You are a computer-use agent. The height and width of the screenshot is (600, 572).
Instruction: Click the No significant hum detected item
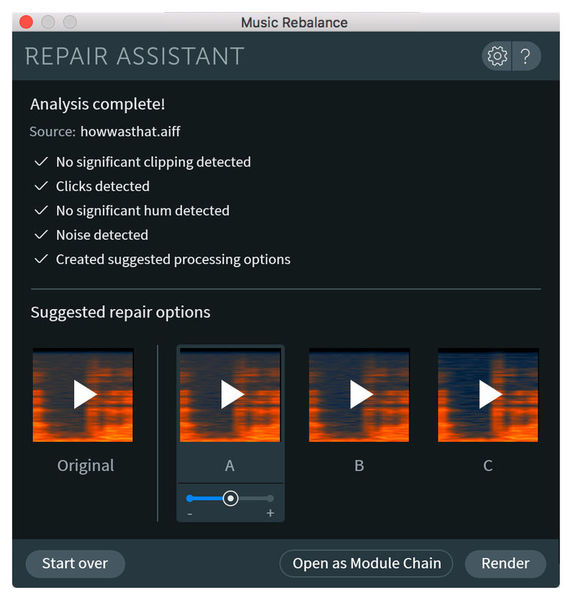coord(132,210)
